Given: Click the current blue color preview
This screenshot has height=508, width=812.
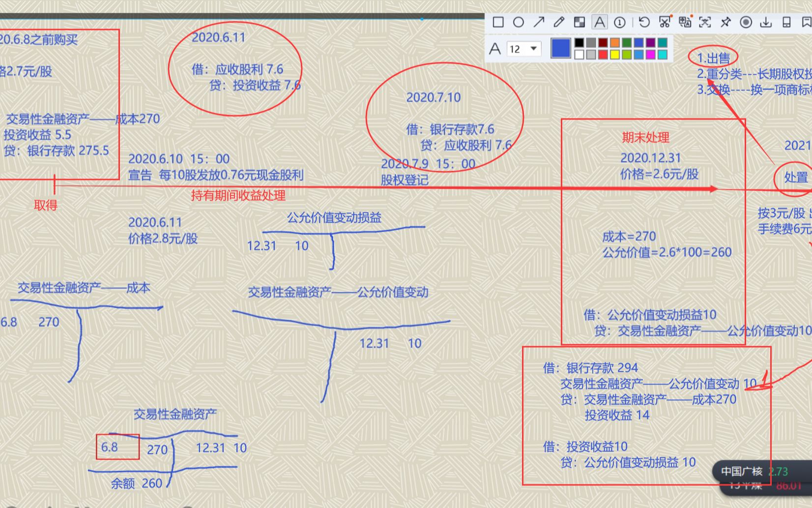Looking at the screenshot, I should (561, 49).
